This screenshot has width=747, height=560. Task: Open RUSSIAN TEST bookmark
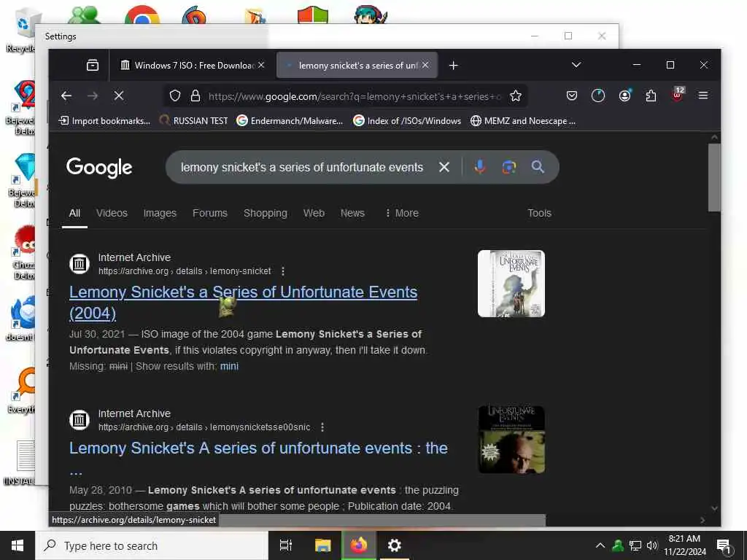pyautogui.click(x=193, y=121)
